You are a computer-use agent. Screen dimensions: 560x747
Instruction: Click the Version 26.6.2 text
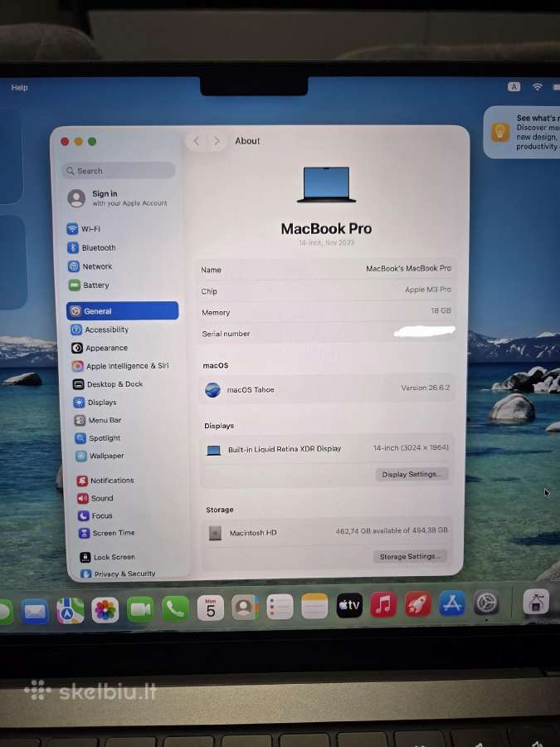click(426, 388)
